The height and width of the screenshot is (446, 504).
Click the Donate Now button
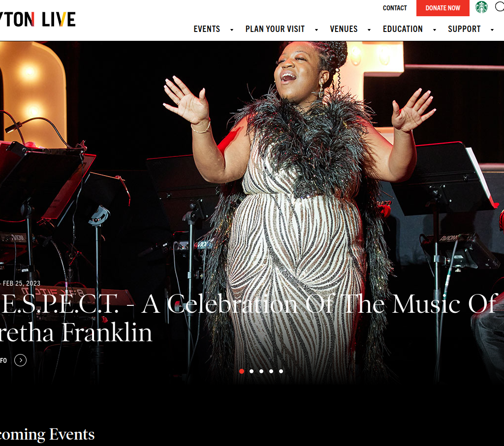pos(443,8)
